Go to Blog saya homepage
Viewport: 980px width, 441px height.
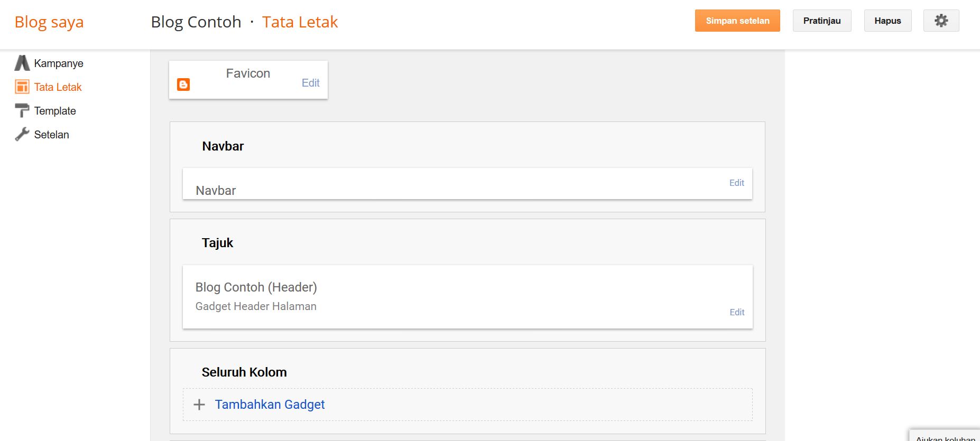tap(49, 22)
